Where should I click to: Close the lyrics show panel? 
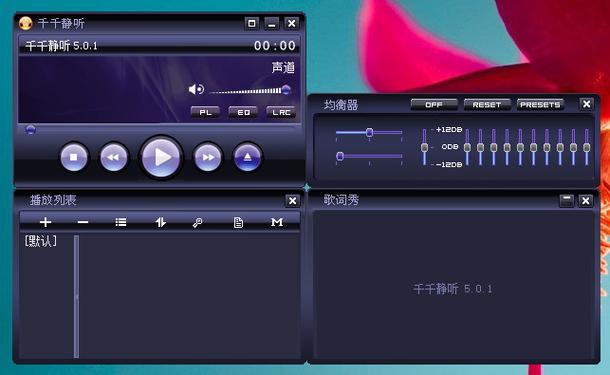pyautogui.click(x=585, y=201)
